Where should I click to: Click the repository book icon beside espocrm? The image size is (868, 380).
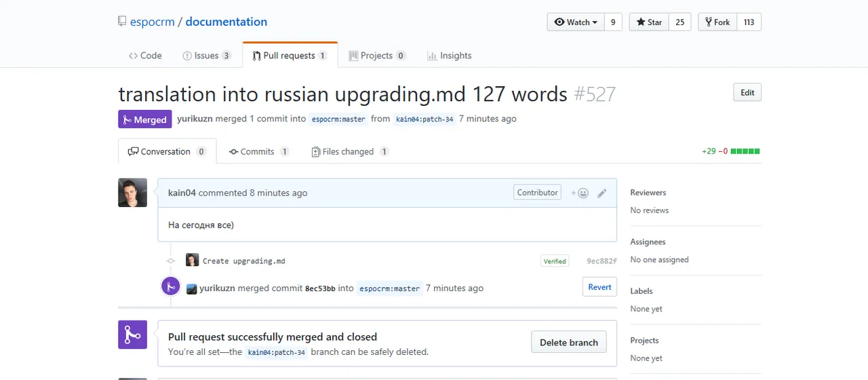[x=122, y=22]
